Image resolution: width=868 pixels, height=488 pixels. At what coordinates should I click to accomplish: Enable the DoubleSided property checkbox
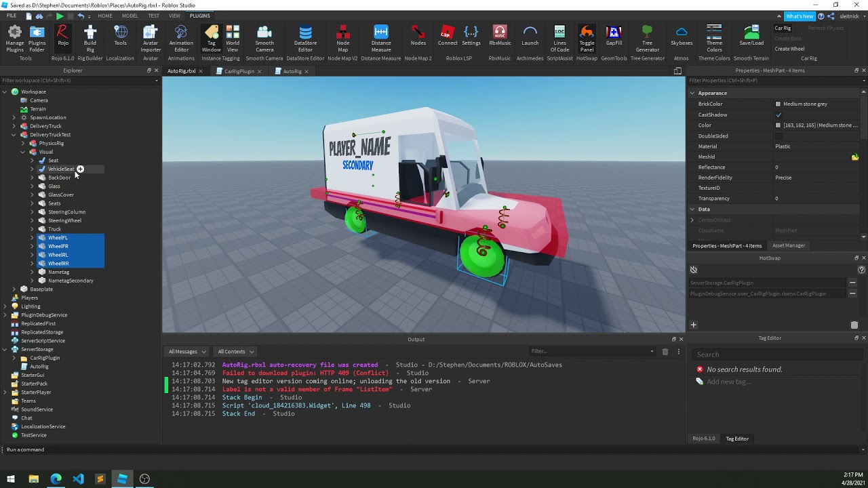tap(778, 136)
